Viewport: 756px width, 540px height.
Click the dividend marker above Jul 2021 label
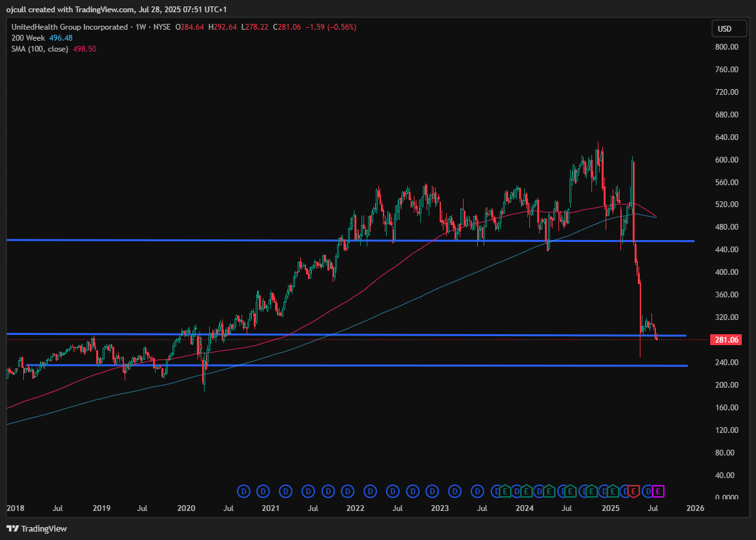pyautogui.click(x=308, y=492)
